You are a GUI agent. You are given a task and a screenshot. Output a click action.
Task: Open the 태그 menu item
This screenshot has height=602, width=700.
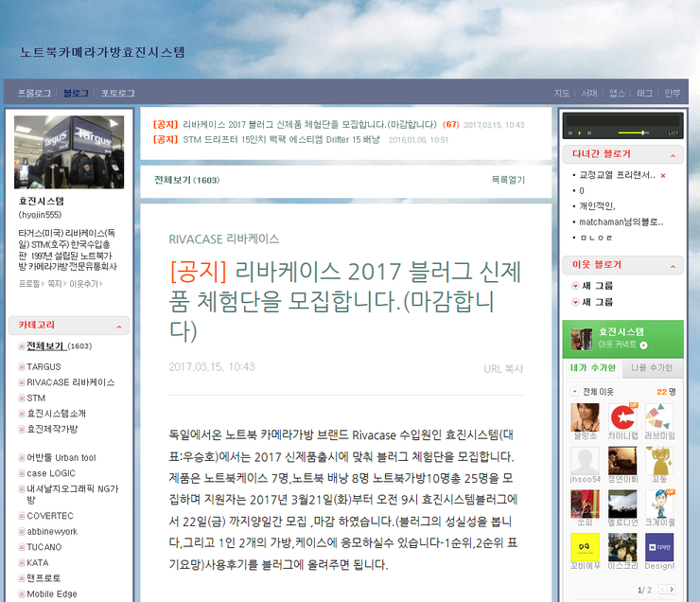tap(644, 93)
